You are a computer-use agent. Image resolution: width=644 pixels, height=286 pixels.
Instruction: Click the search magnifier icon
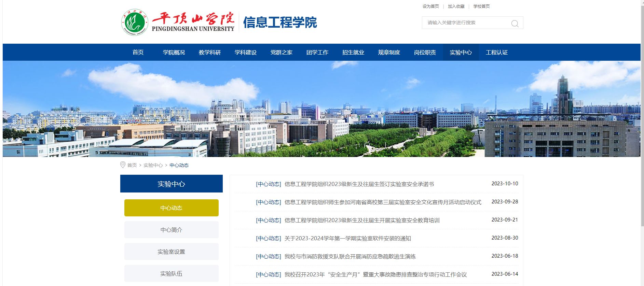click(x=515, y=23)
